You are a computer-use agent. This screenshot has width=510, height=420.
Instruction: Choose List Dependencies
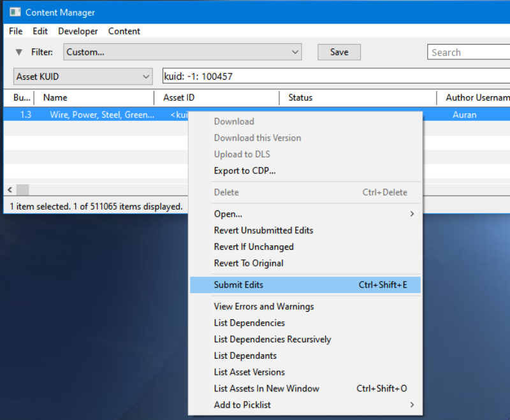tap(305, 322)
